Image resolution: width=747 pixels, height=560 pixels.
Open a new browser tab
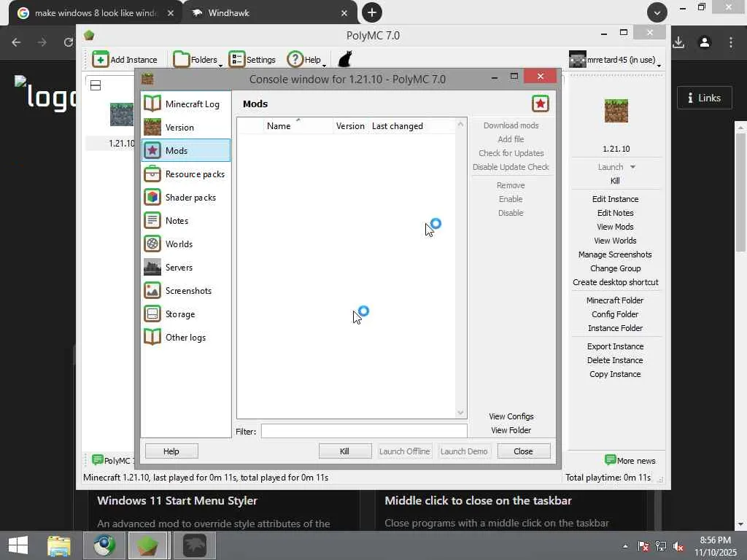click(372, 13)
